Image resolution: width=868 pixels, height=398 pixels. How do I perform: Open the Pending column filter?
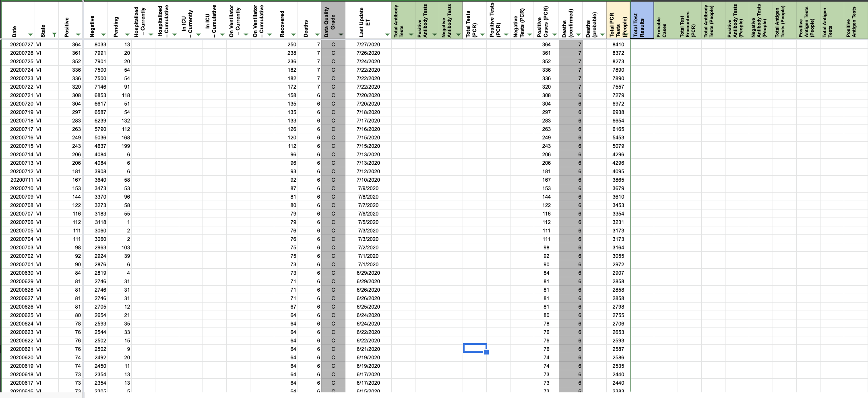127,35
